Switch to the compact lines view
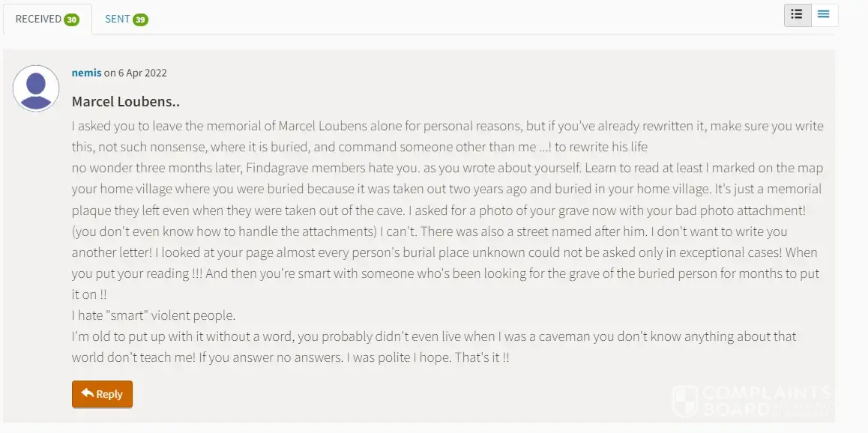Screen dimensions: 868x433 pos(824,14)
